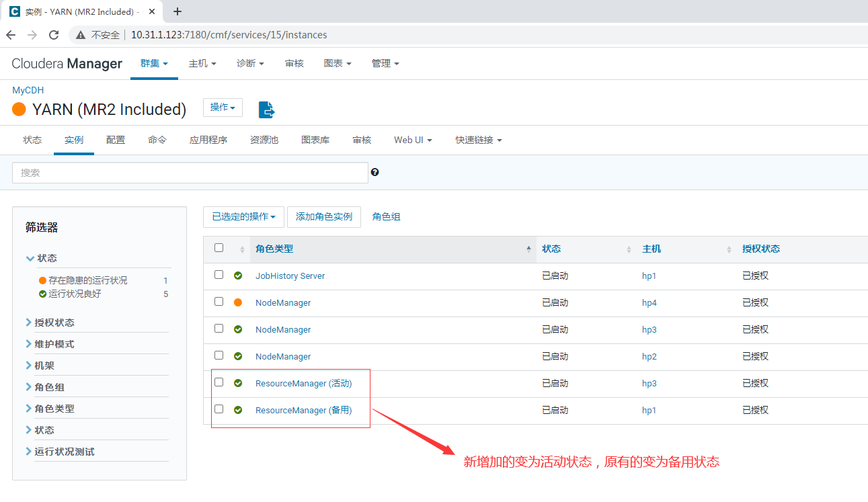Click the sort arrows of the 状态 column
Screen dimensions: 868x502
click(x=629, y=249)
